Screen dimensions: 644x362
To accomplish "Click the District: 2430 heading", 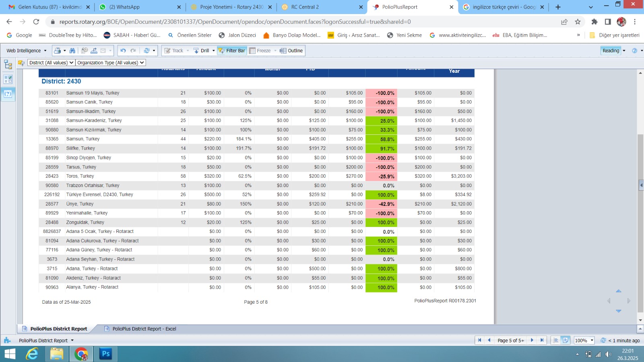I will [x=61, y=81].
